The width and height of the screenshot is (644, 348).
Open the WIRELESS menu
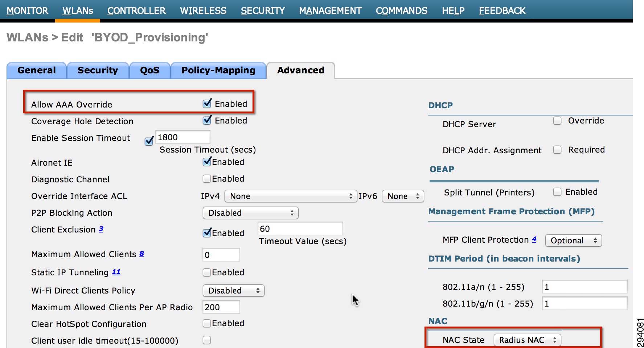pos(203,11)
